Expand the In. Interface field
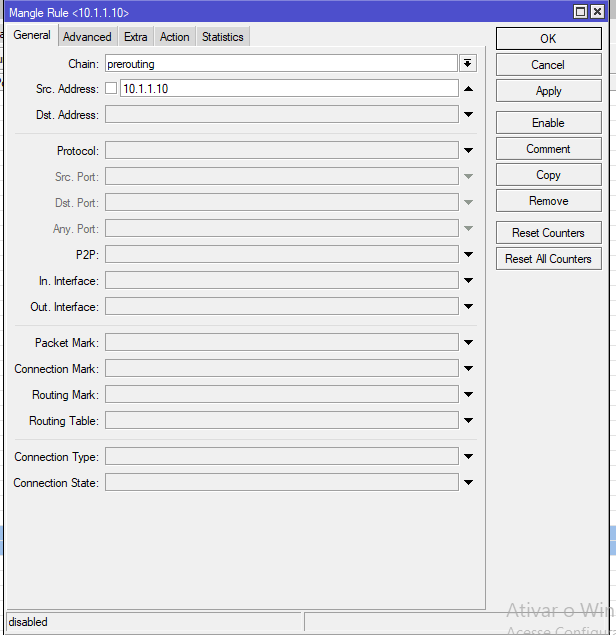616x635 pixels. (469, 280)
